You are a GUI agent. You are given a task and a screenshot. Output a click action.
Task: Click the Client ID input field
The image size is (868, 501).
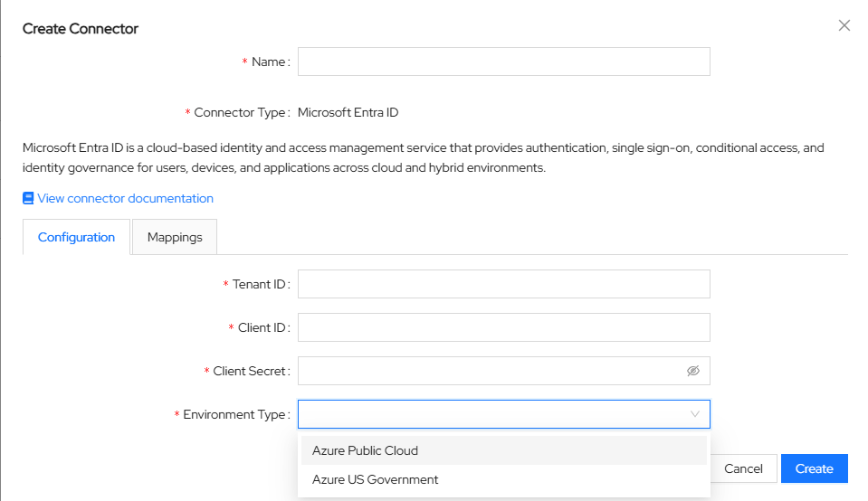(504, 327)
